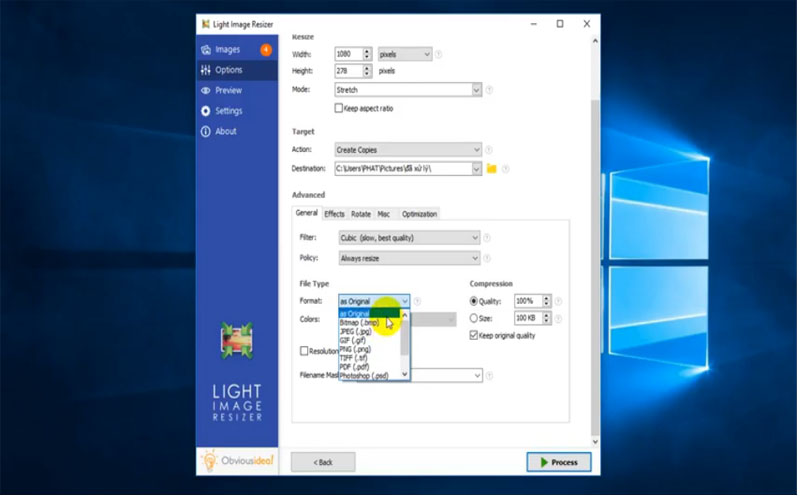The image size is (800, 500).
Task: Click the Light Image Resizer logo picture
Action: pos(237,340)
